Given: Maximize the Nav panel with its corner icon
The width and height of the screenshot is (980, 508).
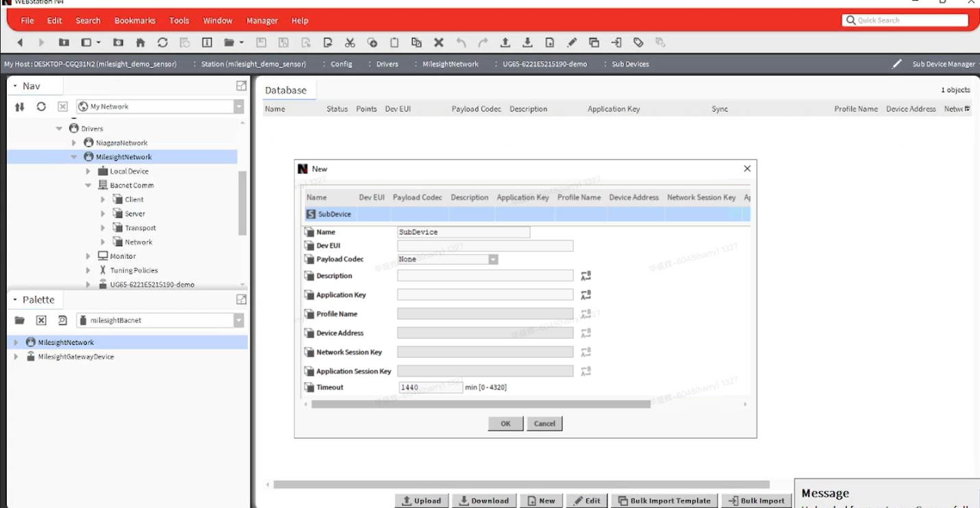Looking at the screenshot, I should click(241, 86).
